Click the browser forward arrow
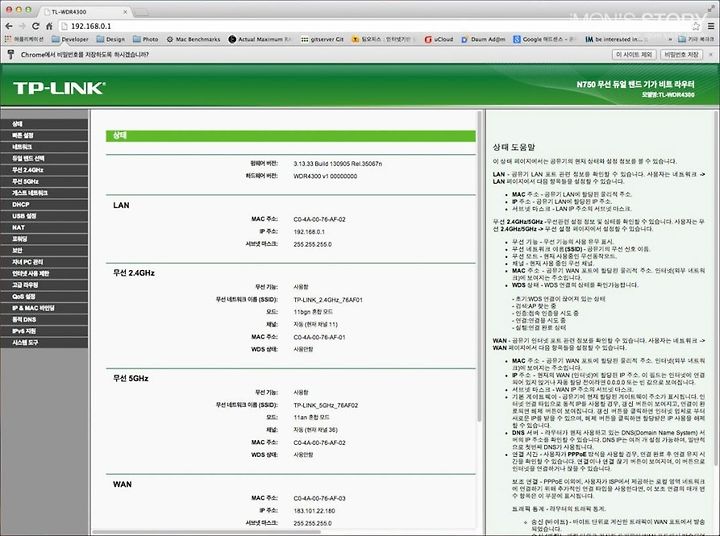Screen dimensions: 720x536 click(22, 26)
